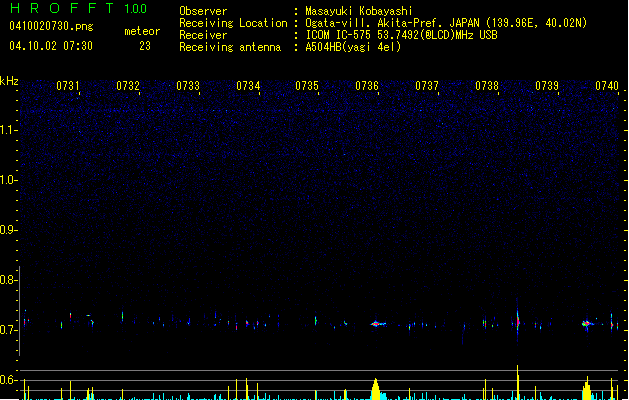Click the 0732 time marker
The height and width of the screenshot is (400, 629).
128,86
